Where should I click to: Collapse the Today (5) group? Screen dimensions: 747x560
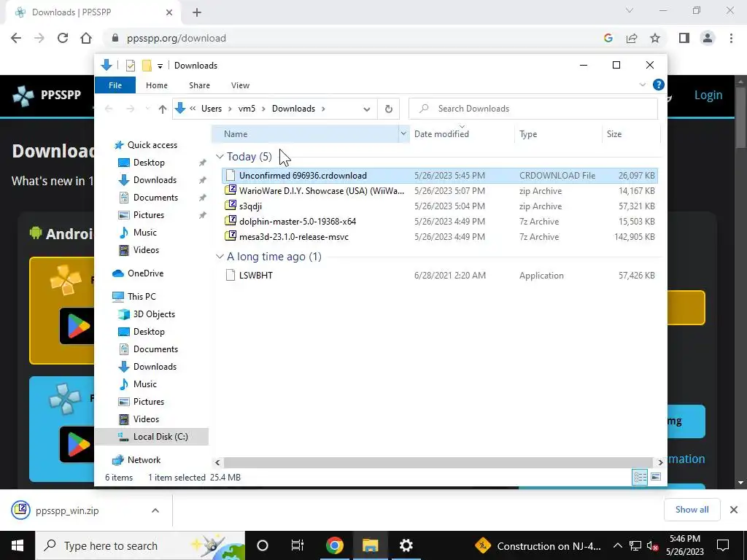click(220, 157)
